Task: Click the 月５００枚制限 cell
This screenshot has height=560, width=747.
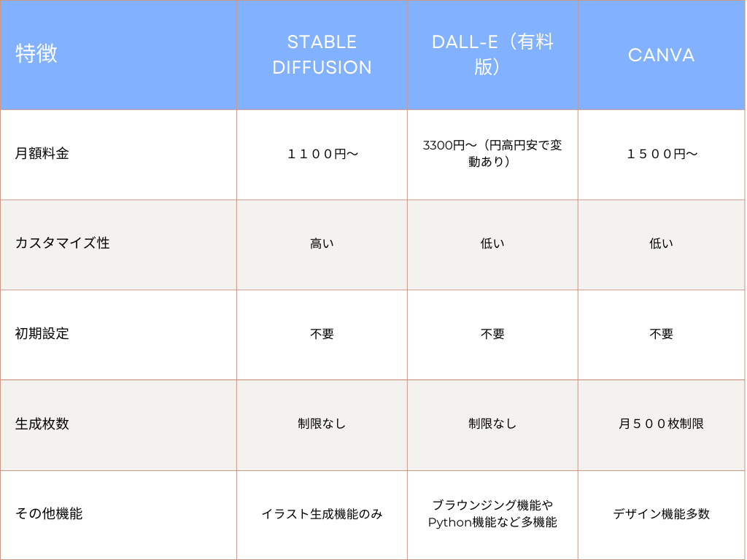Action: point(661,424)
